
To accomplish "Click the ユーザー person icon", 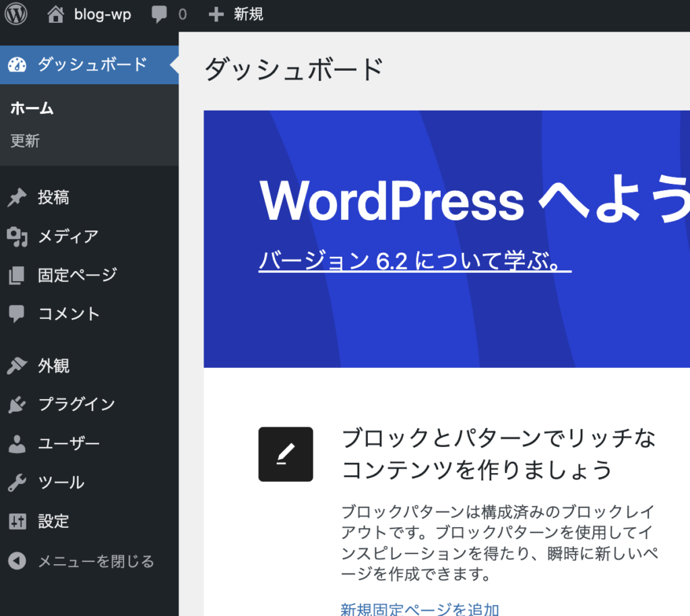I will 17,444.
